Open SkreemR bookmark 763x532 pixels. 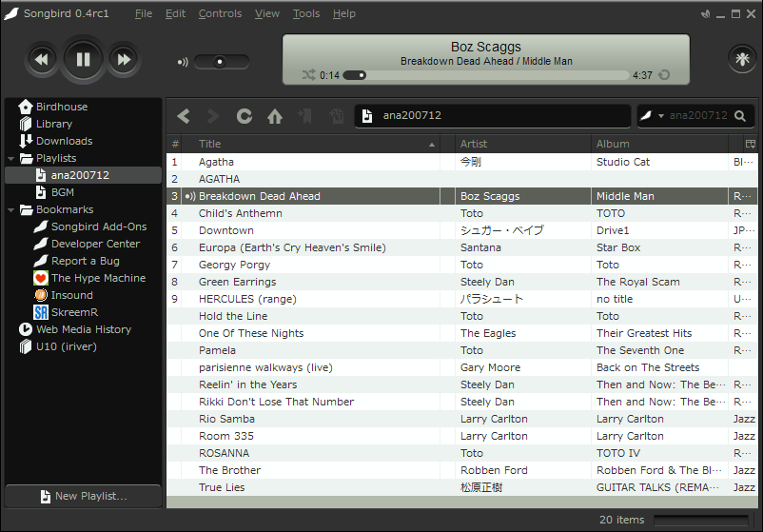point(74,312)
